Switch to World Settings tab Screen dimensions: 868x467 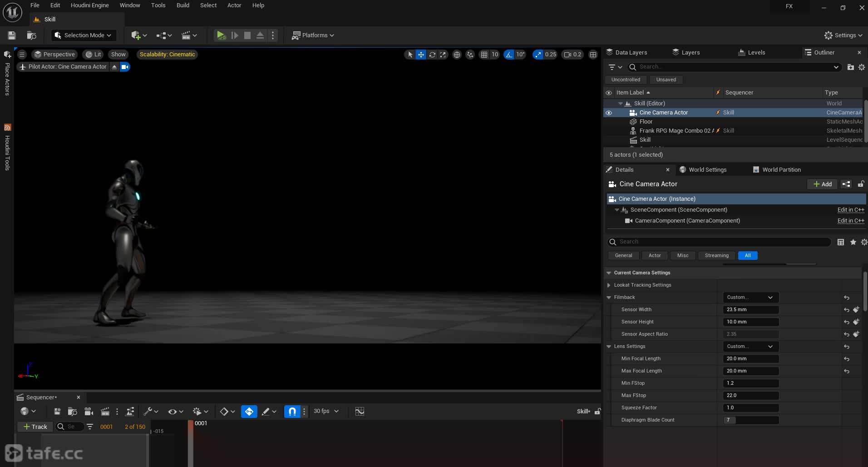(x=703, y=170)
